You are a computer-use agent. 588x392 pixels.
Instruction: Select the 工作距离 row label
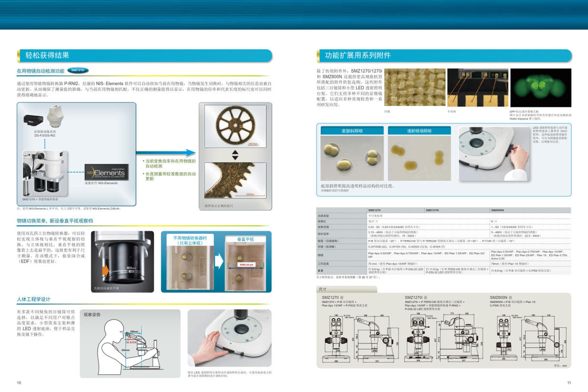click(x=323, y=264)
